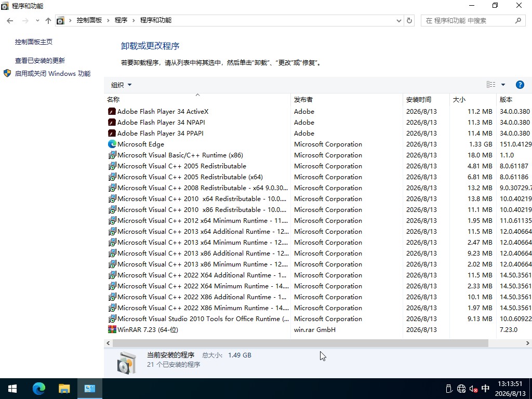Click the Control Panel icon in address bar
Viewport: 532px width, 399px height.
click(60, 21)
